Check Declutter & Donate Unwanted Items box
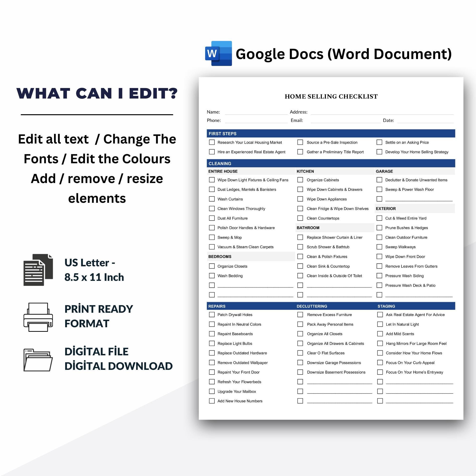476x476 pixels. click(379, 180)
